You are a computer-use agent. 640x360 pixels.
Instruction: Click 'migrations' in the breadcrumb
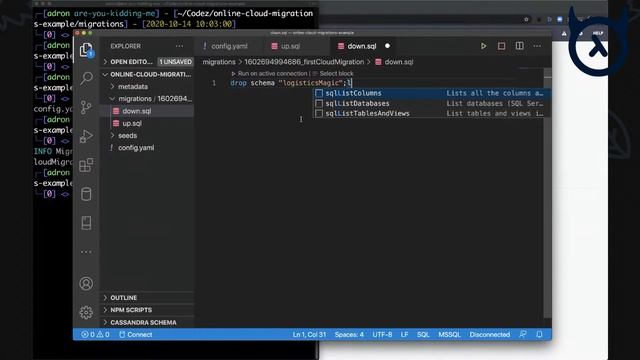[219, 62]
